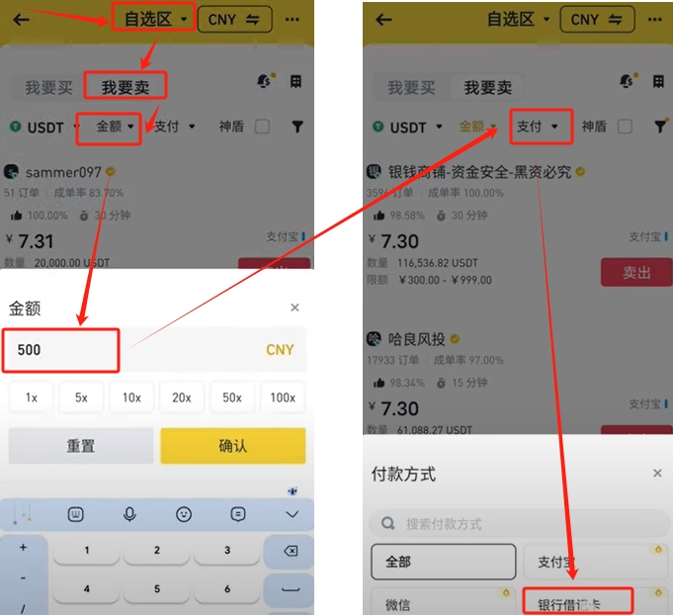Tap the microphone icon on the keyboard toolbar

[x=129, y=514]
